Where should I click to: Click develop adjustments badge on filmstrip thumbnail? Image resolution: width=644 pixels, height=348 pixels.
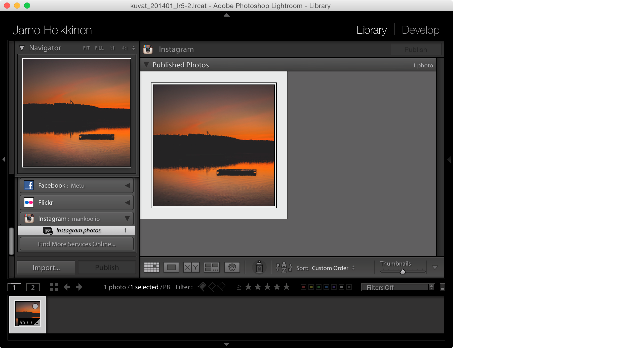36,322
